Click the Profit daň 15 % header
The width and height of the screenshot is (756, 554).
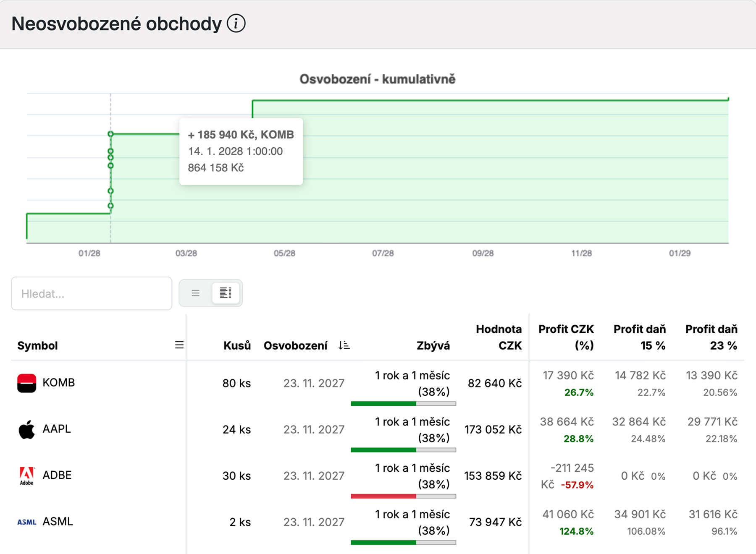coord(640,337)
